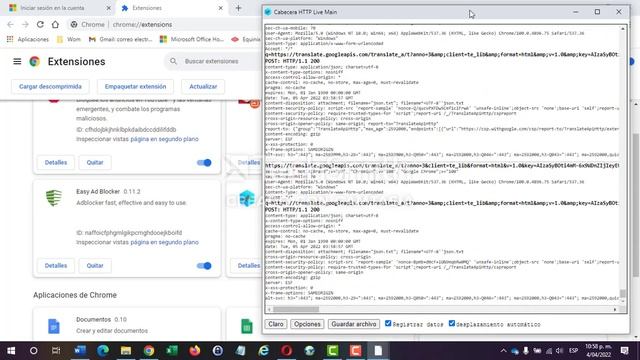Click Guardar archivo button
This screenshot has height=360, width=640.
(x=354, y=324)
